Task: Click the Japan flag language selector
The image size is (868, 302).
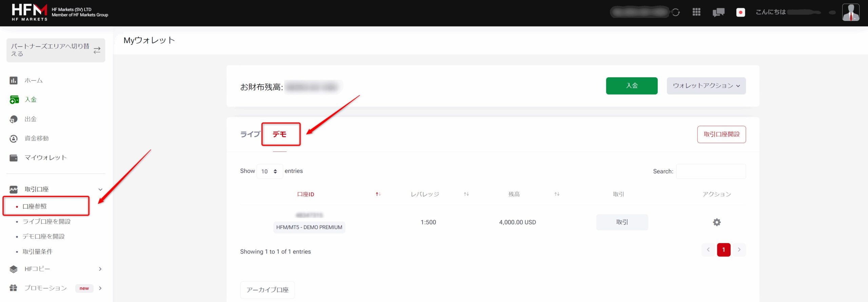Action: 741,13
